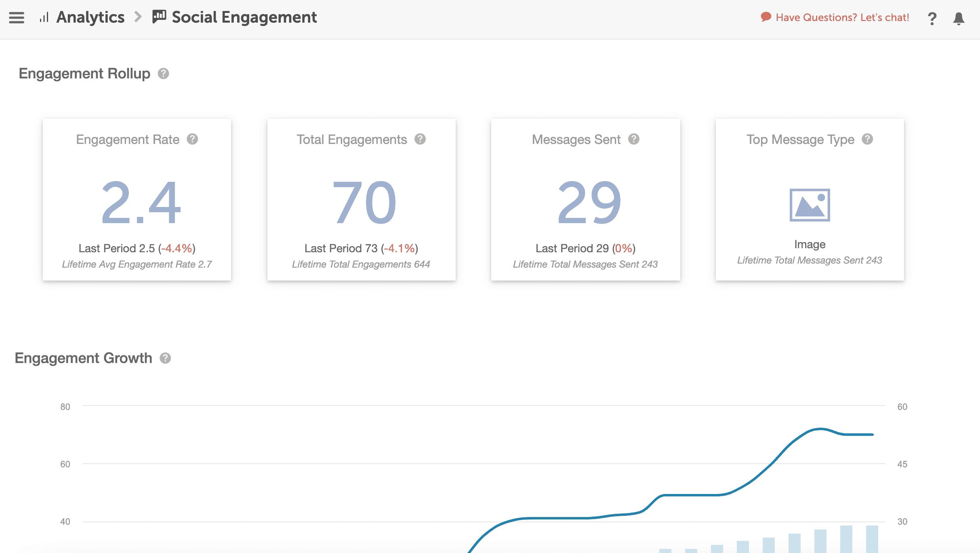Click the Engagement Growth help icon
The image size is (980, 553).
pos(165,358)
